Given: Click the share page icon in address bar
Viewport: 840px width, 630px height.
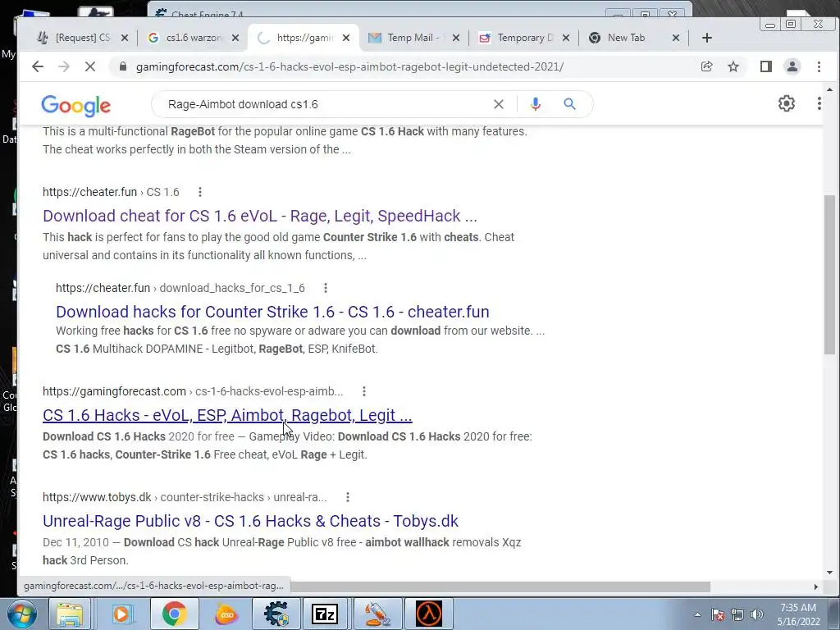Looking at the screenshot, I should [706, 66].
